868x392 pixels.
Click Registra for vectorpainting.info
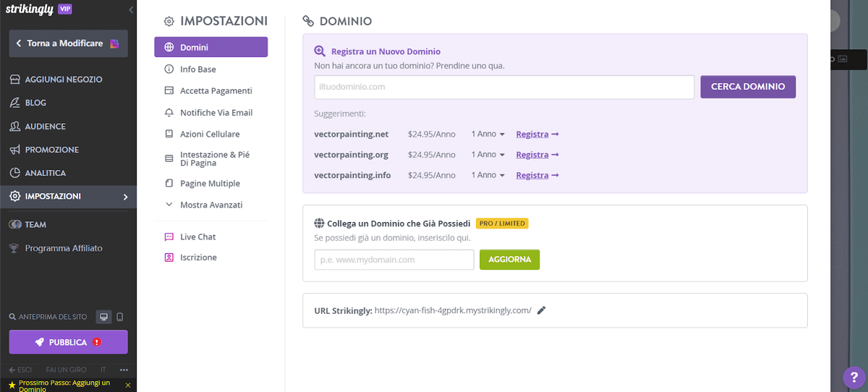pos(537,175)
